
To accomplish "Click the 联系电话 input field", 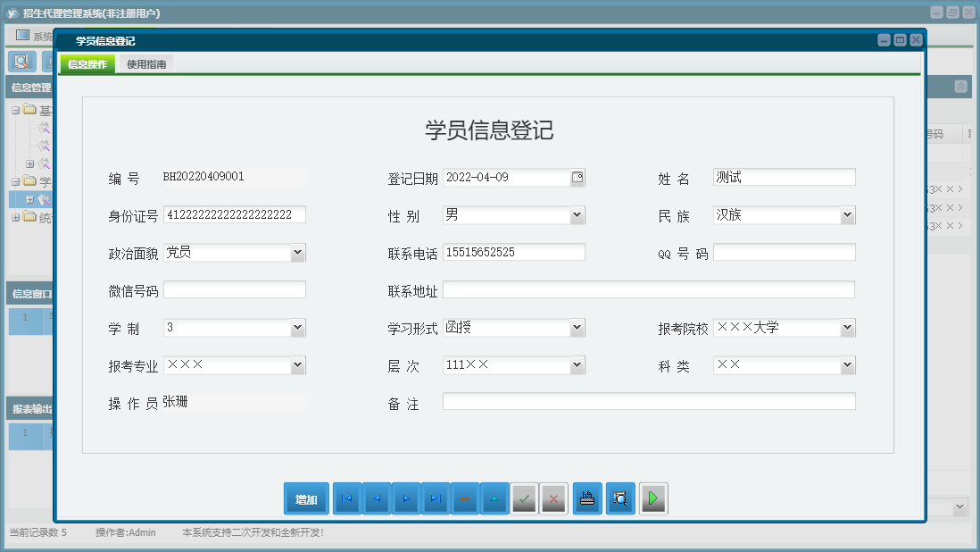I will pos(514,252).
